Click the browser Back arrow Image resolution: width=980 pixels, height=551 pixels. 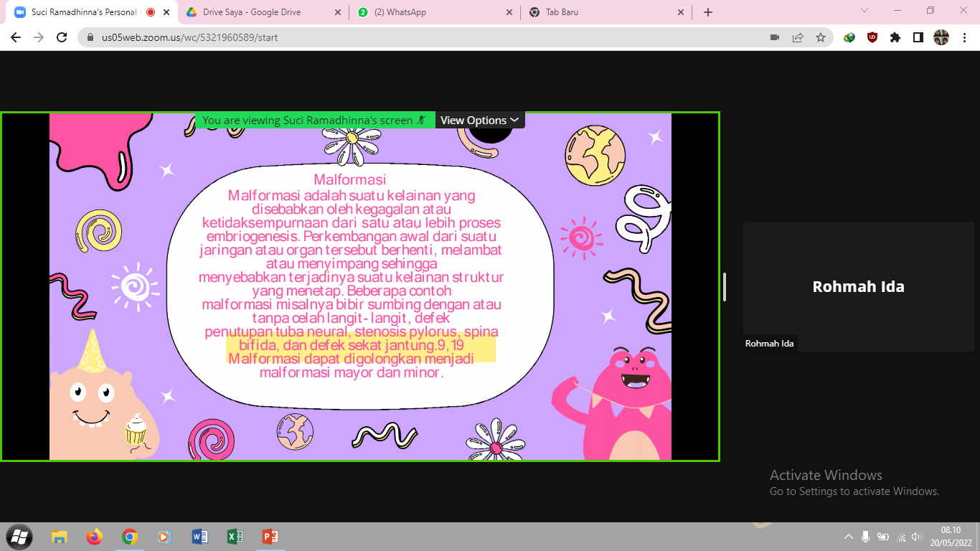pos(16,37)
